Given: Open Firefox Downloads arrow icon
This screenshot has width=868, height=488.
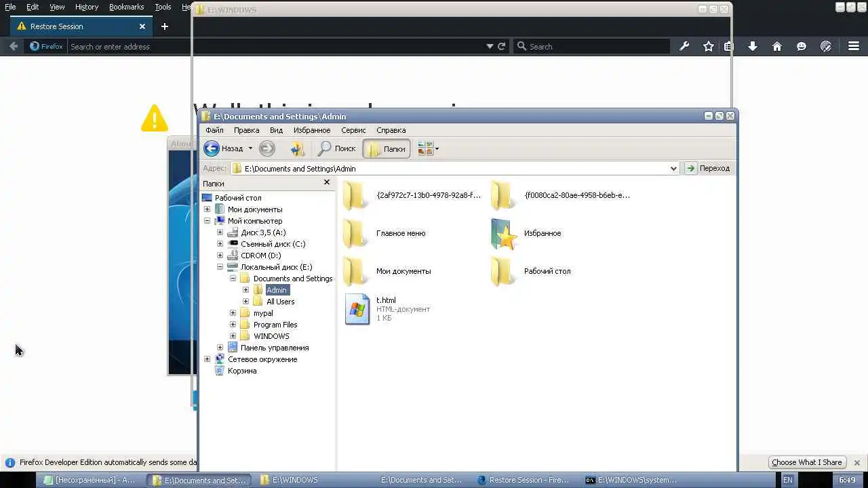Looking at the screenshot, I should pyautogui.click(x=753, y=46).
